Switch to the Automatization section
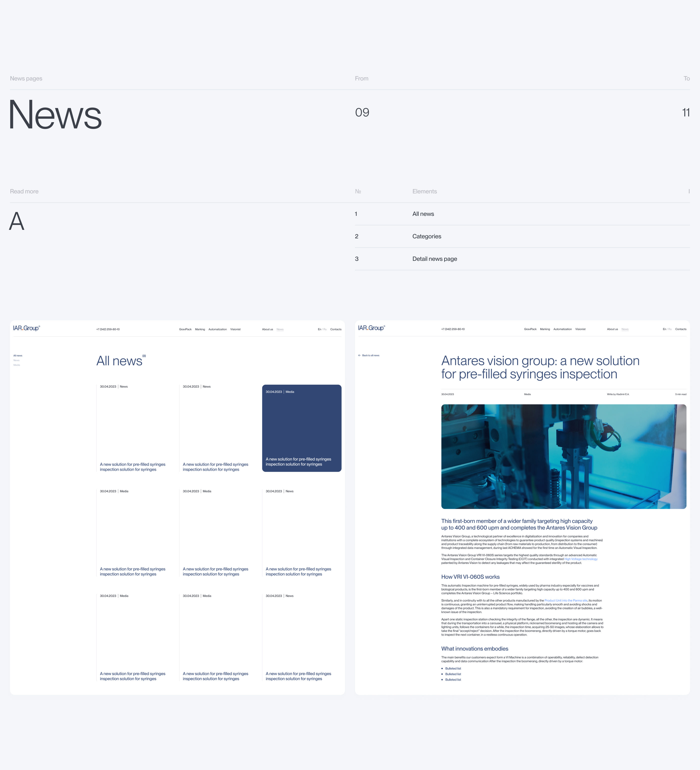This screenshot has width=700, height=770. pos(217,329)
